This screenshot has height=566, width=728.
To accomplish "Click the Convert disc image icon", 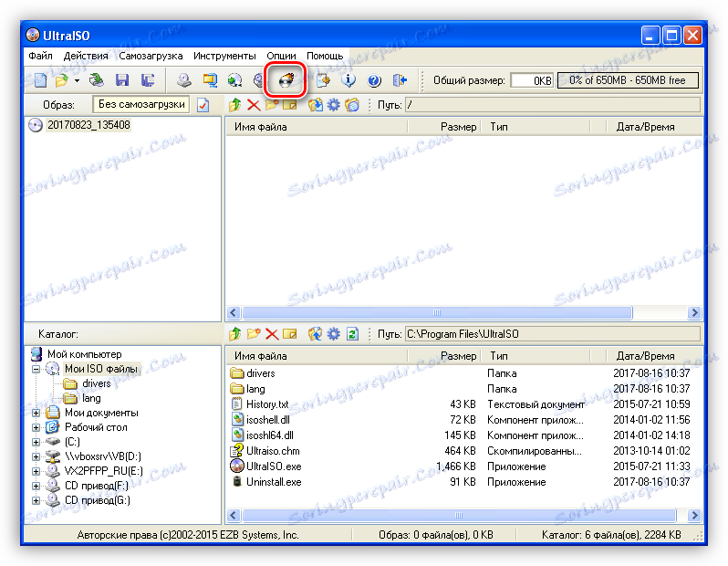I will (235, 80).
